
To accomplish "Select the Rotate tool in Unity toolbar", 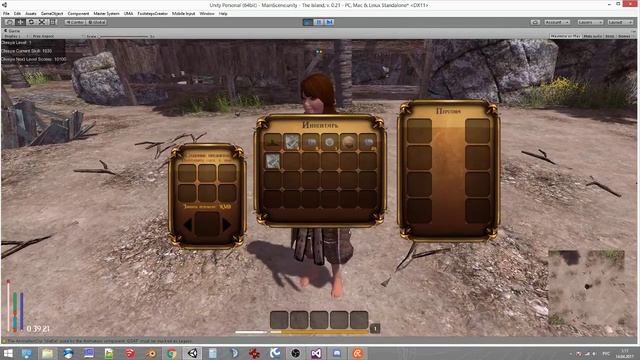I will [x=31, y=22].
